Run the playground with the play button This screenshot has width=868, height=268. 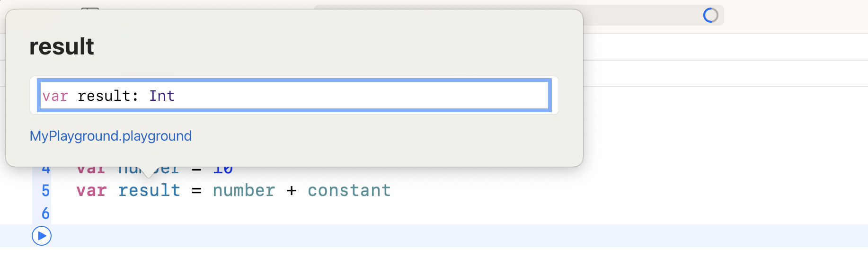point(42,236)
